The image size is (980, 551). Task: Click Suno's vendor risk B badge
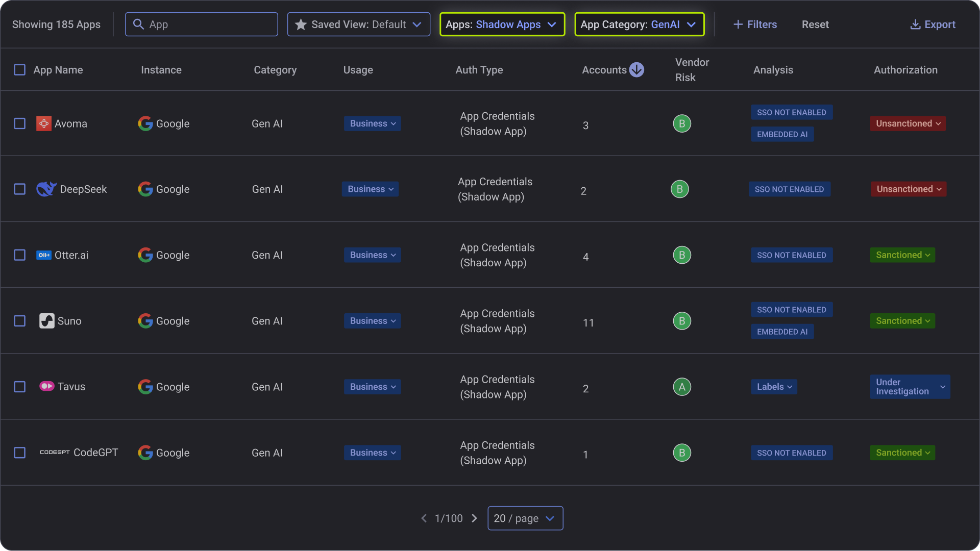(x=682, y=321)
